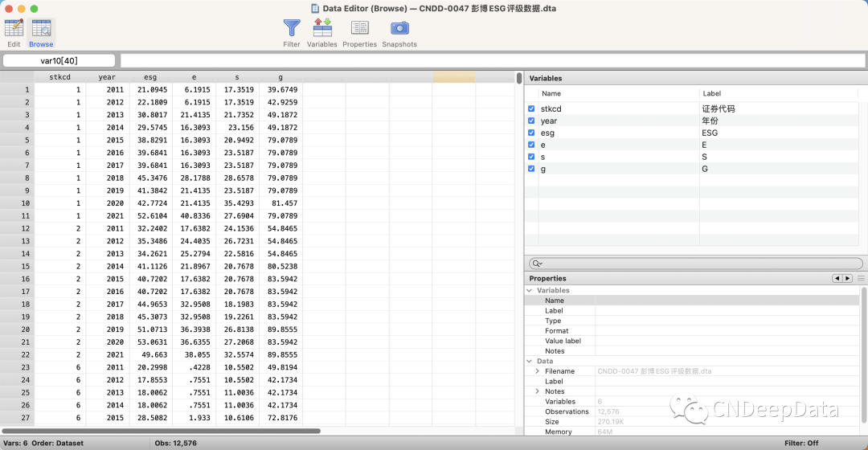Uncheck the esg variable checkbox
868x450 pixels.
531,133
